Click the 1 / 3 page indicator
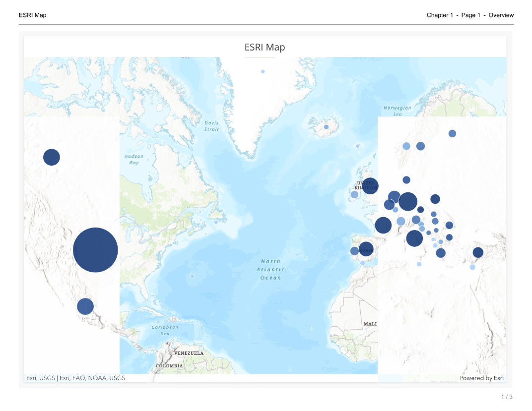This screenshot has height=411, width=532. (x=506, y=397)
